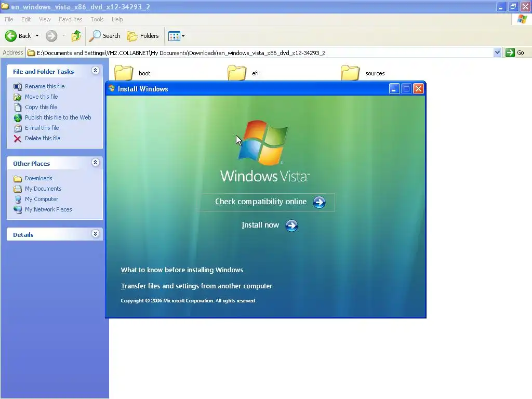The width and height of the screenshot is (532, 399).
Task: Click the Install Windows title bar icon
Action: [x=112, y=88]
